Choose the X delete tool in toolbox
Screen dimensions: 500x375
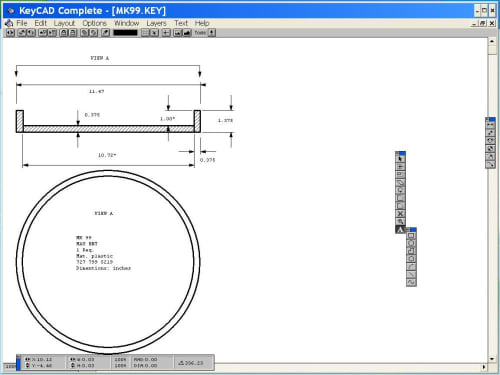point(400,214)
